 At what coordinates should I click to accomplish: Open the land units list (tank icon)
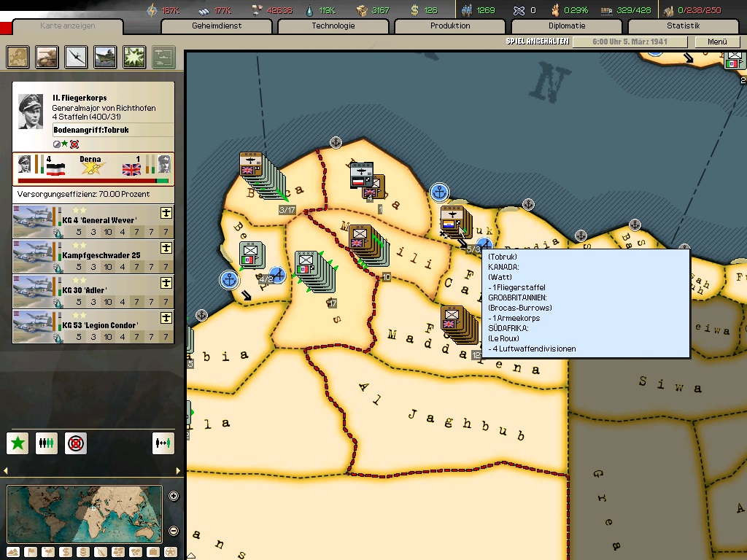pos(47,56)
